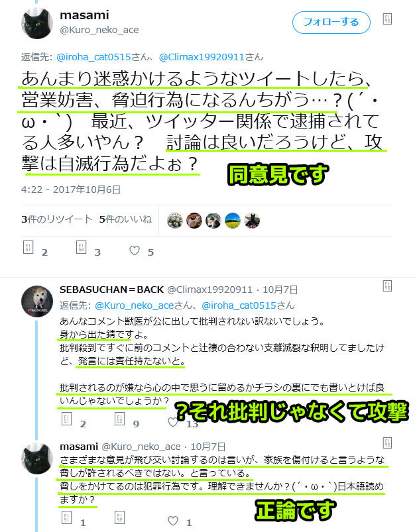View the 5件のいいね list
The height and width of the screenshot is (532, 415).
coord(125,219)
